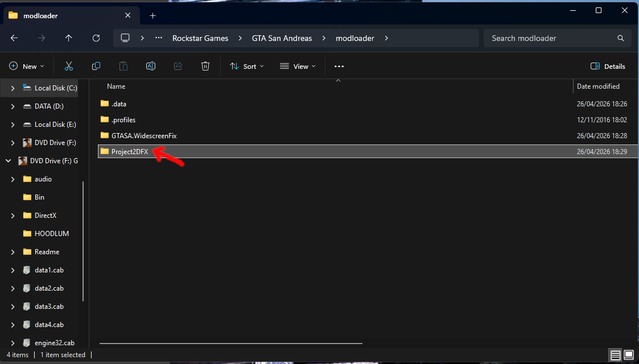The width and height of the screenshot is (639, 364).
Task: Select the modloader window tab
Action: click(71, 15)
